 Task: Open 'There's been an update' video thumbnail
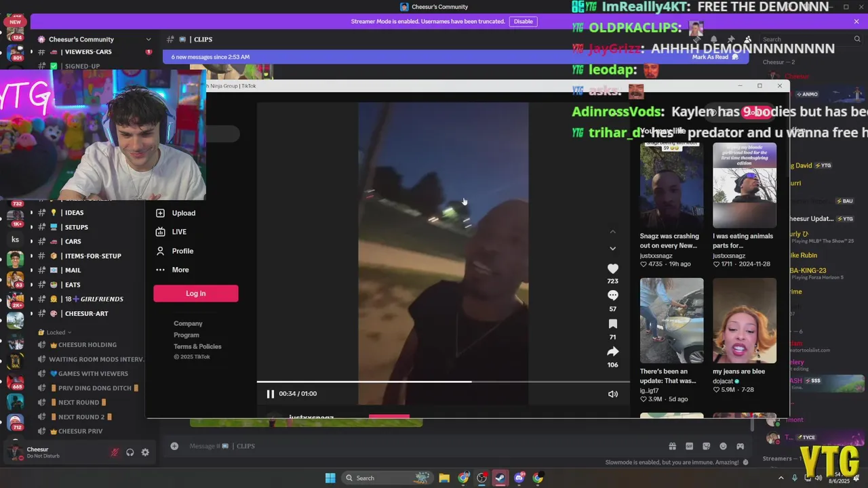click(x=671, y=321)
